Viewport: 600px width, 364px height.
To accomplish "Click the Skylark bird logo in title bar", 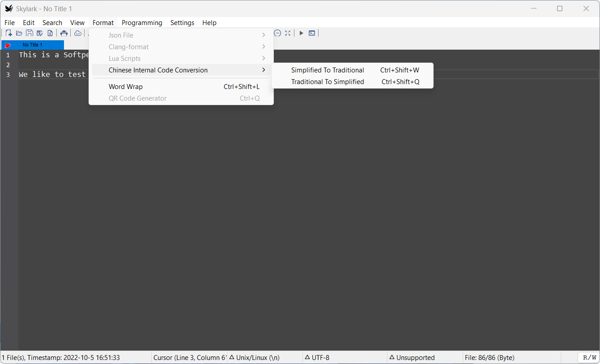I will click(9, 8).
